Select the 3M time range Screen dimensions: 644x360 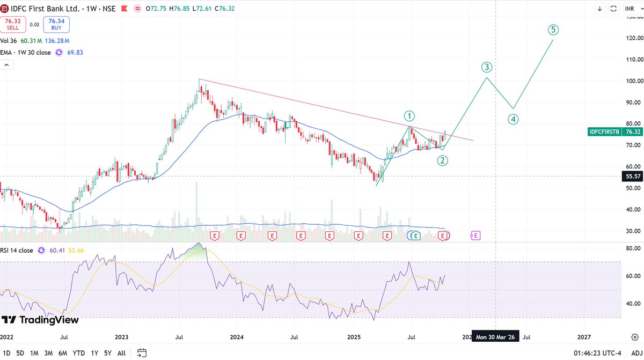[48, 353]
